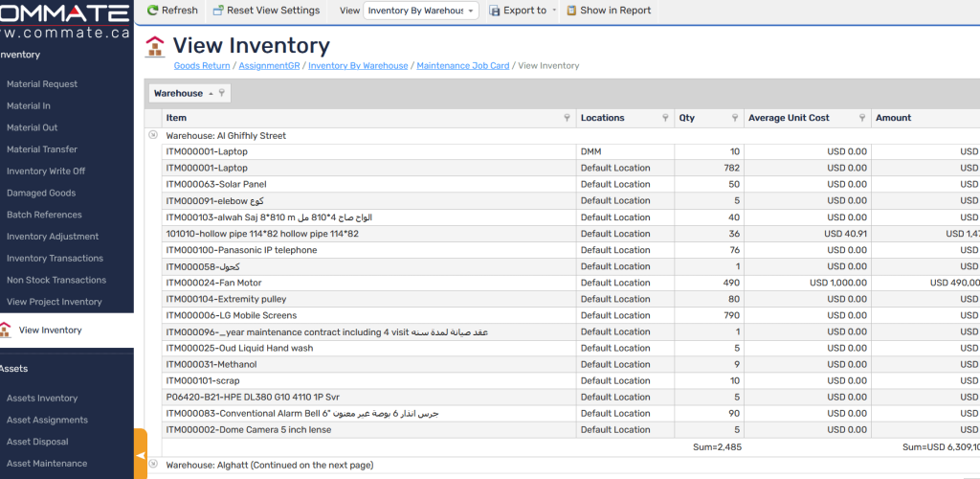Click the Reset View Settings icon
The image size is (980, 479).
218,11
